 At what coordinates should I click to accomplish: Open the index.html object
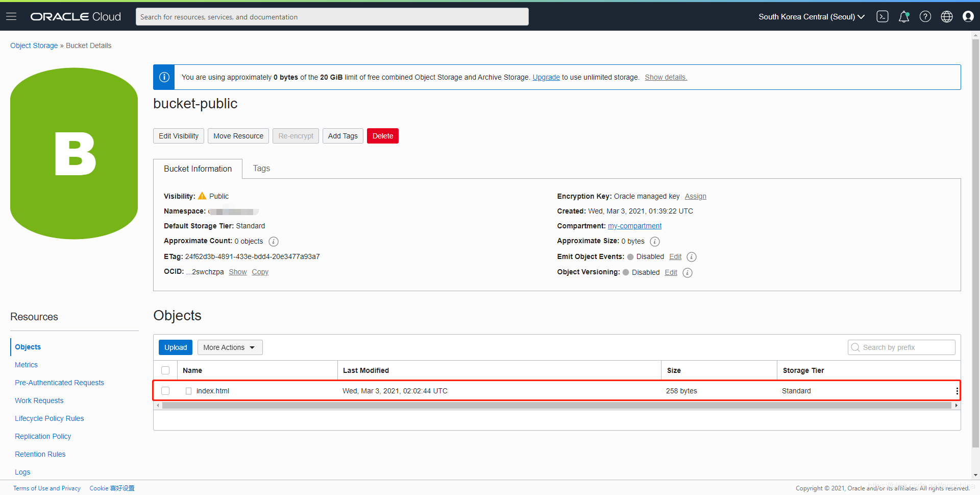pyautogui.click(x=212, y=391)
